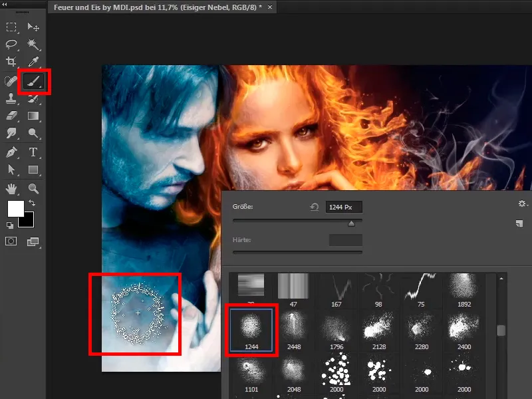Screen dimensions: 532x399
Task: Choose the 2128 brush preset
Action: (x=378, y=330)
